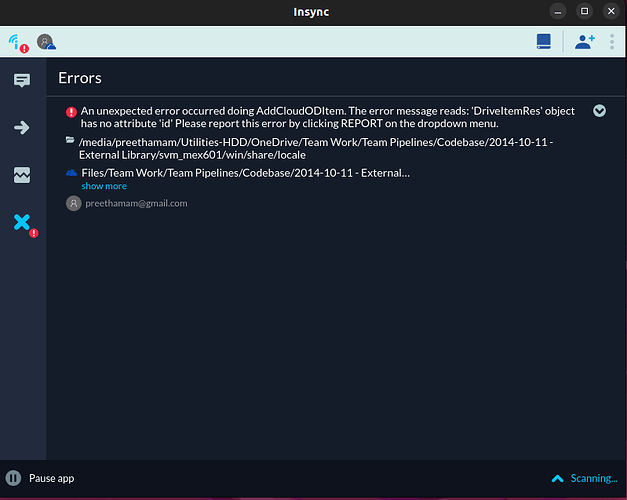Open the activity graph sidebar icon
The width and height of the screenshot is (627, 500).
pos(22,175)
